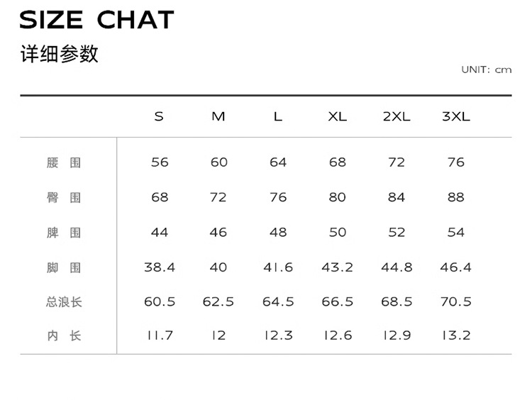Click the 88 value under 3XL
The image size is (532, 400).
[x=456, y=197]
